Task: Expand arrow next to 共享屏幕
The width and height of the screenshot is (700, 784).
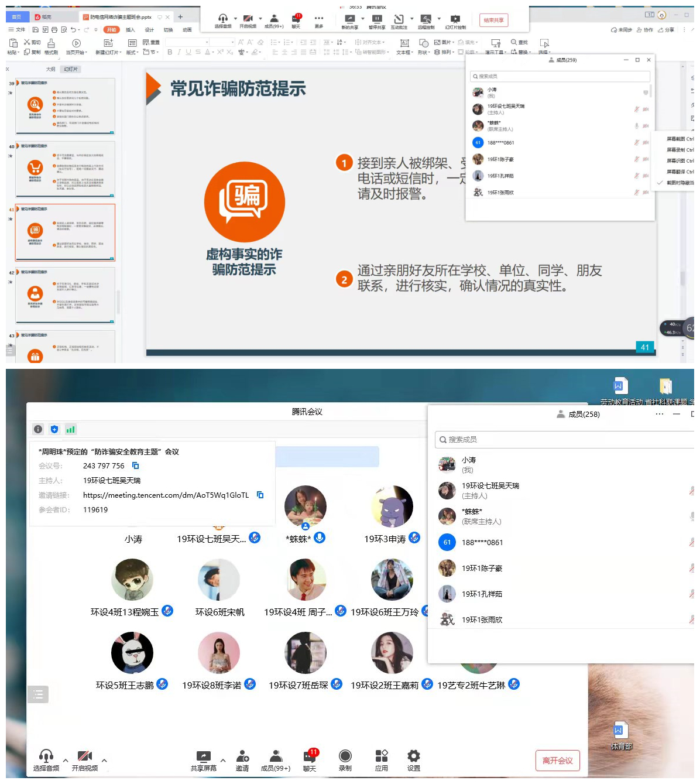Action: click(x=223, y=761)
